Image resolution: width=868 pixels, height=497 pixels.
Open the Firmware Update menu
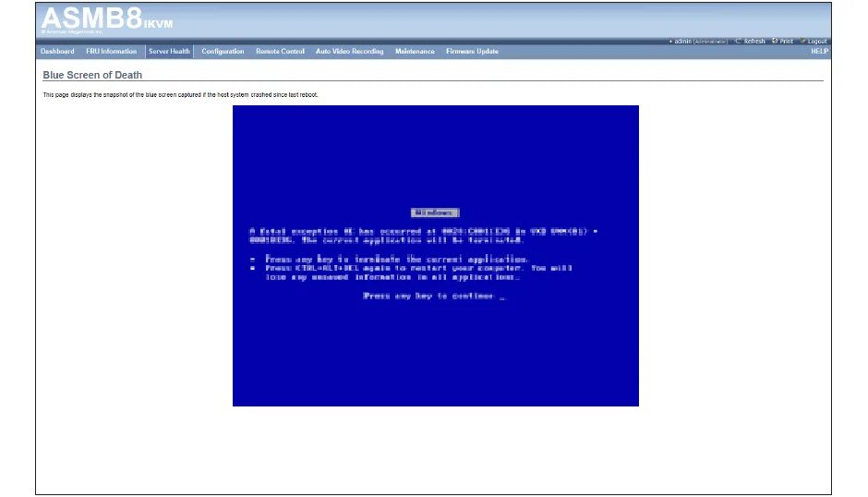point(472,51)
